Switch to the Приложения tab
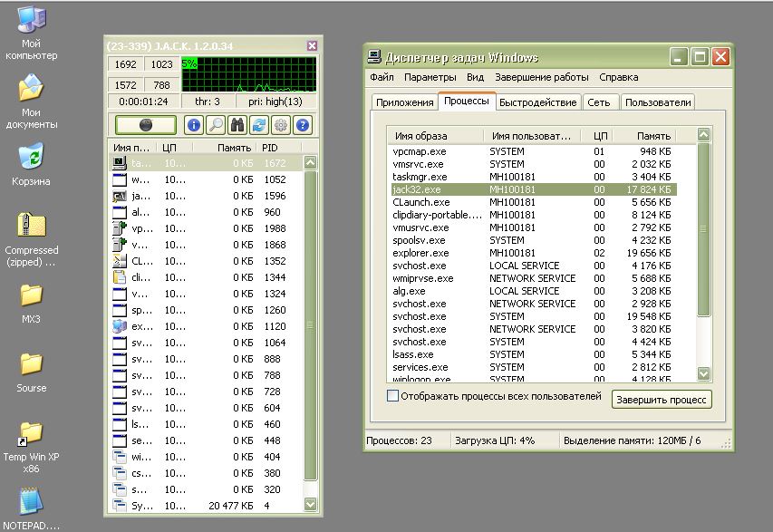Image resolution: width=773 pixels, height=532 pixels. [403, 102]
